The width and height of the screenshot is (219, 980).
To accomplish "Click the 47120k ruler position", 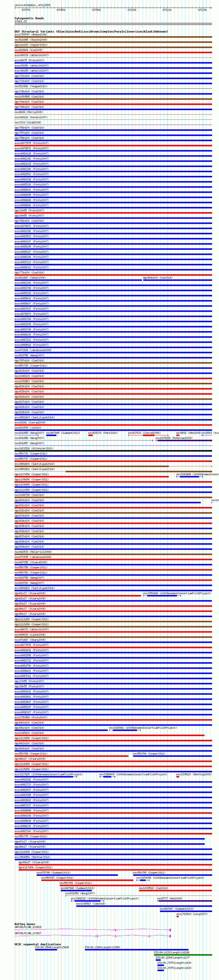I will tap(202, 10).
